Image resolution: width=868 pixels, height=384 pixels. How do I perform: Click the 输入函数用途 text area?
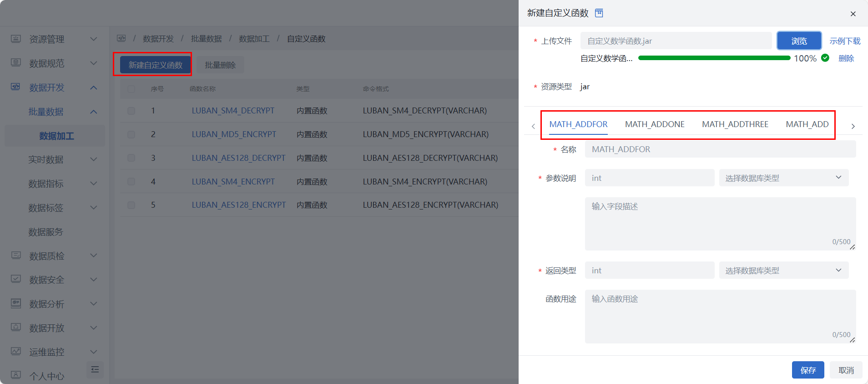[721, 316]
